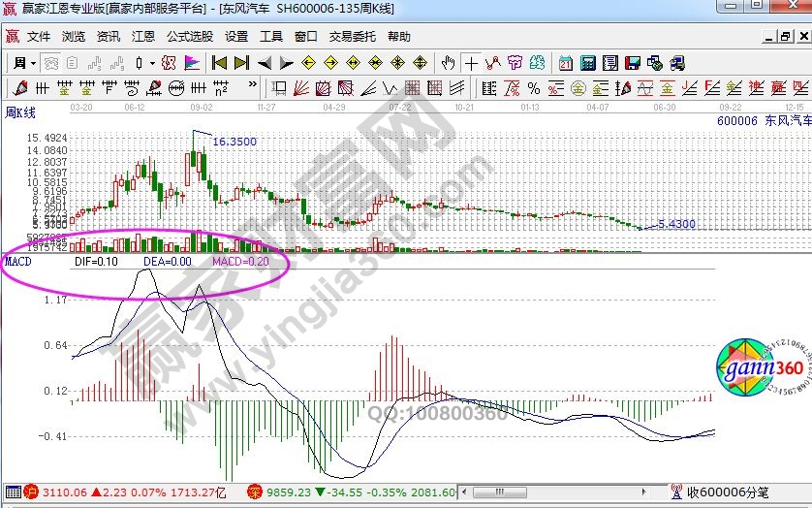Select the red wave-point marking tool
The width and height of the screenshot is (812, 508).
tap(493, 63)
